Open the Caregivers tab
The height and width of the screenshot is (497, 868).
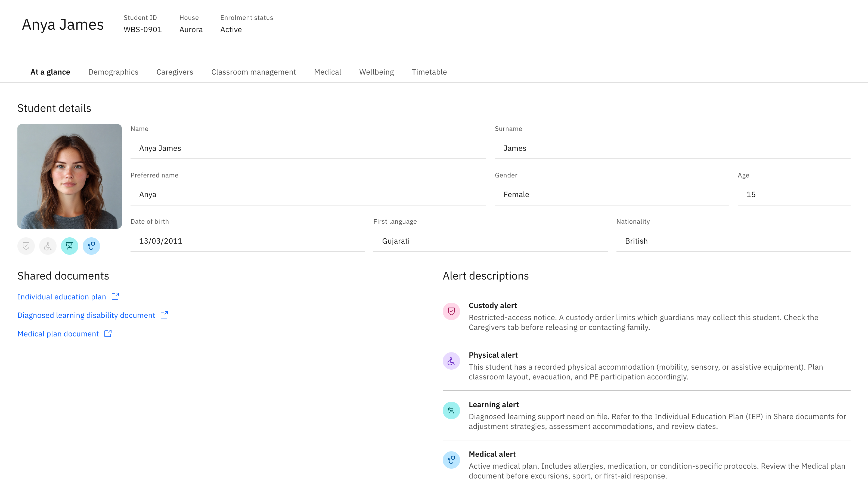(x=175, y=72)
